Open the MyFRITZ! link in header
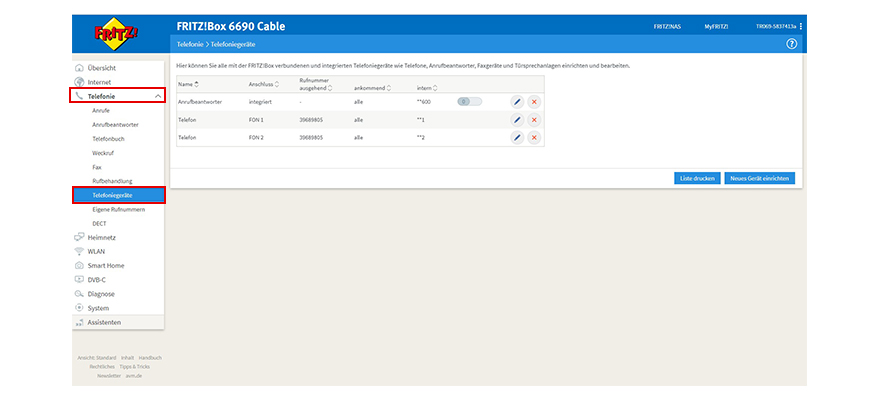 715,26
